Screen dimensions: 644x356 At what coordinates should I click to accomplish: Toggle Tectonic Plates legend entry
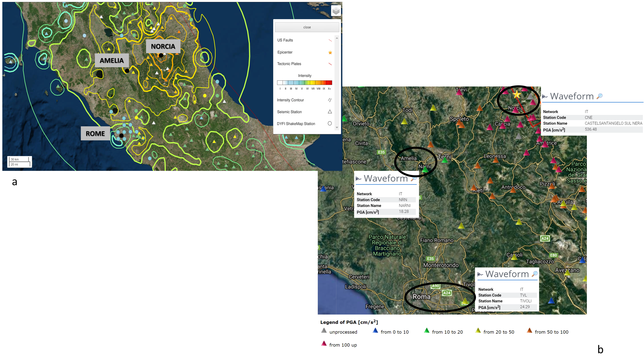(x=289, y=64)
